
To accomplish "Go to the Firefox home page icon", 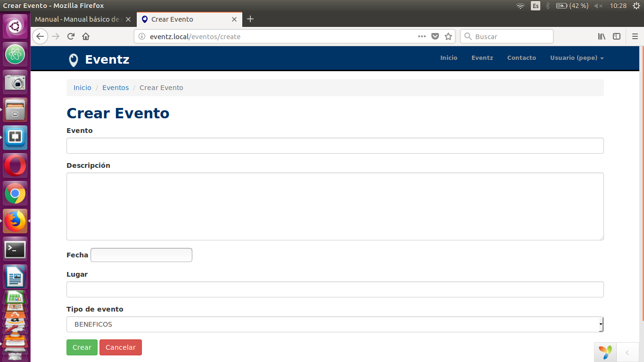I will point(86,36).
